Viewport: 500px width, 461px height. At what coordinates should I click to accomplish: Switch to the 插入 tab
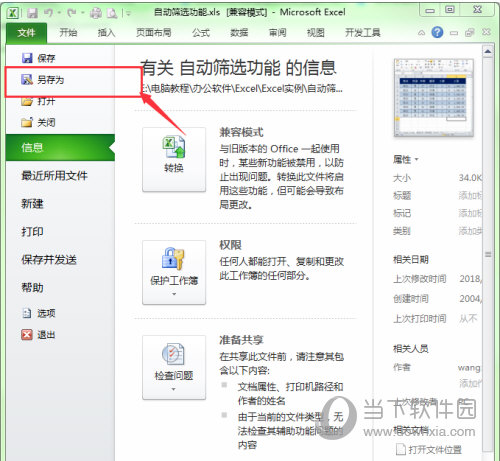pyautogui.click(x=106, y=33)
